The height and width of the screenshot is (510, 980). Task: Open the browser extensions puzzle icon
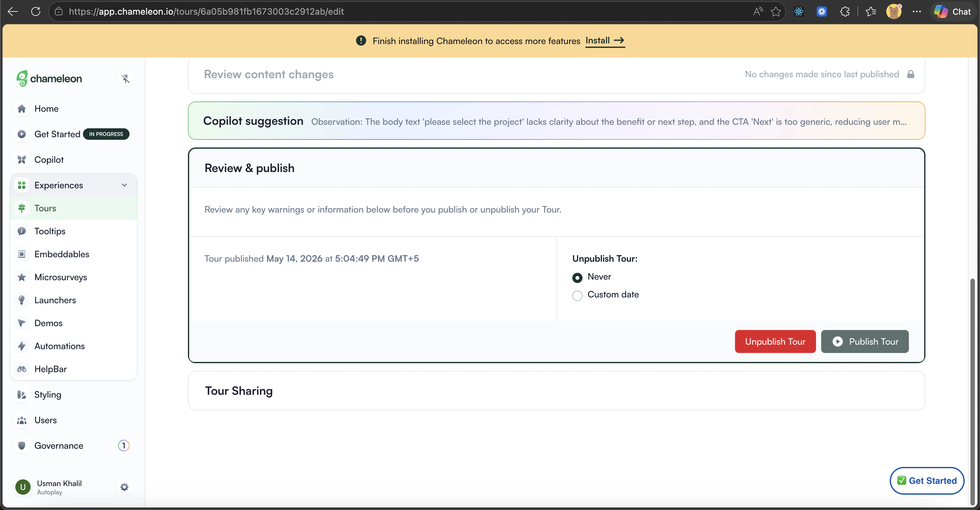(844, 11)
